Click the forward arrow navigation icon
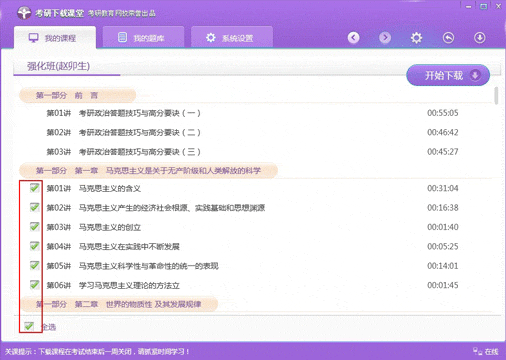 click(x=385, y=38)
